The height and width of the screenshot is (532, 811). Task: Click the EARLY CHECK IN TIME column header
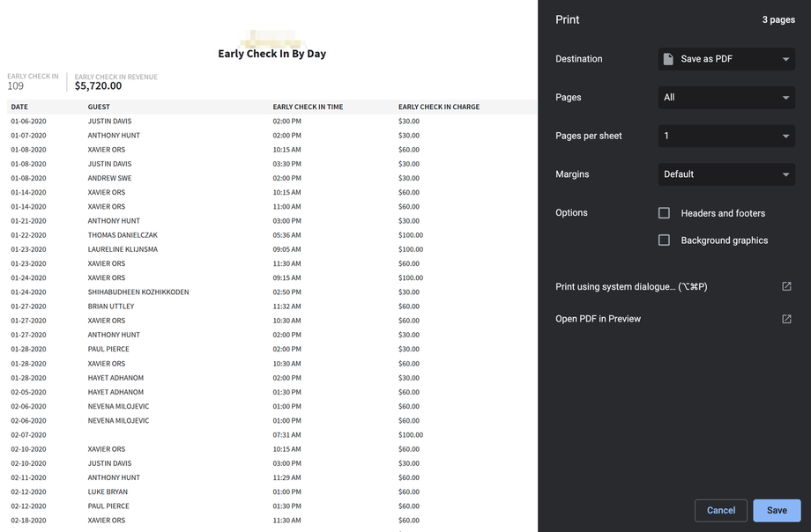tap(308, 107)
